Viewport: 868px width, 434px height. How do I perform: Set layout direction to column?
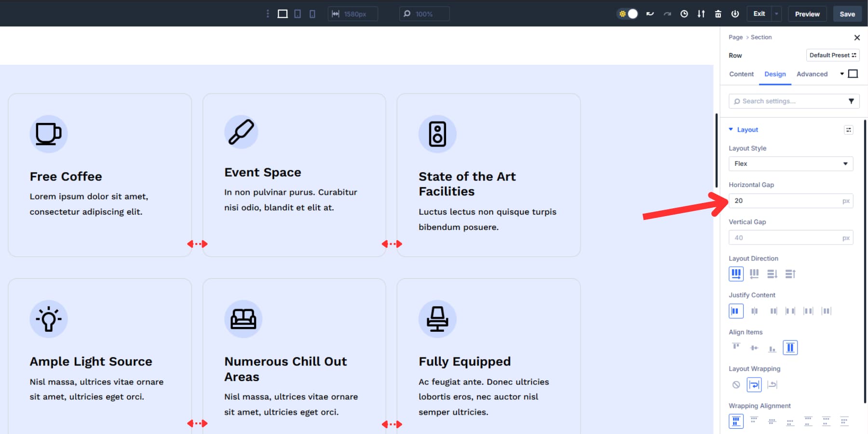(772, 274)
